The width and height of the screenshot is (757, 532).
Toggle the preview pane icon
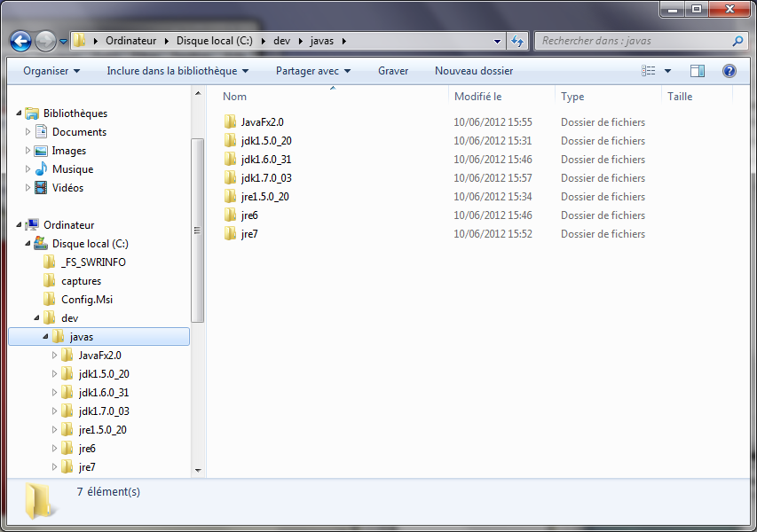698,71
